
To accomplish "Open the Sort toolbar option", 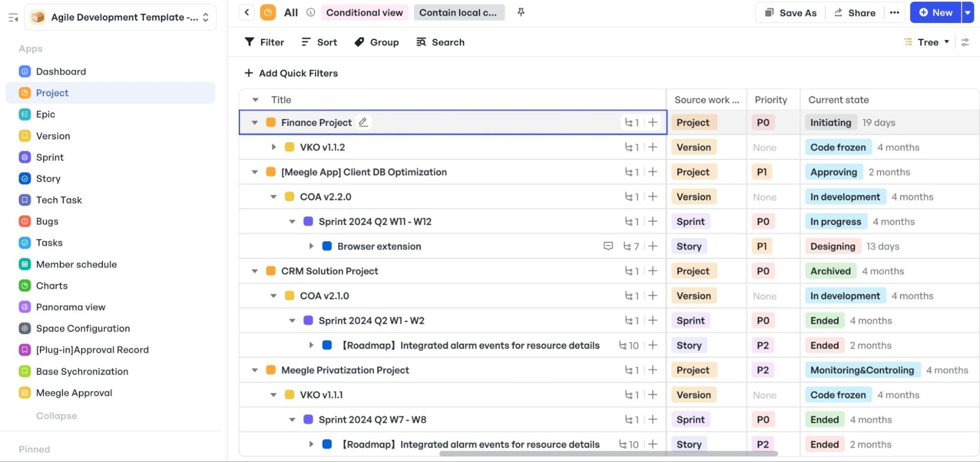I will [319, 42].
